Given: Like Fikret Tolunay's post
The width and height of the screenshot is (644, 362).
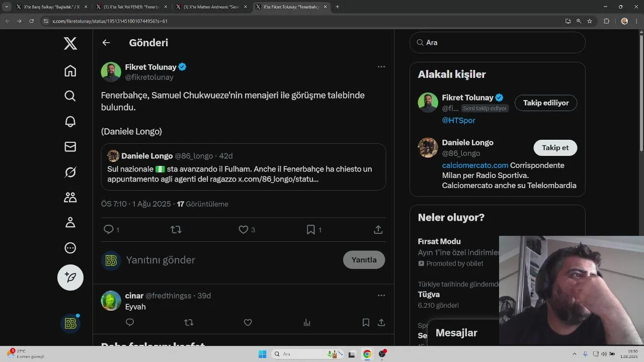Looking at the screenshot, I should click(244, 229).
